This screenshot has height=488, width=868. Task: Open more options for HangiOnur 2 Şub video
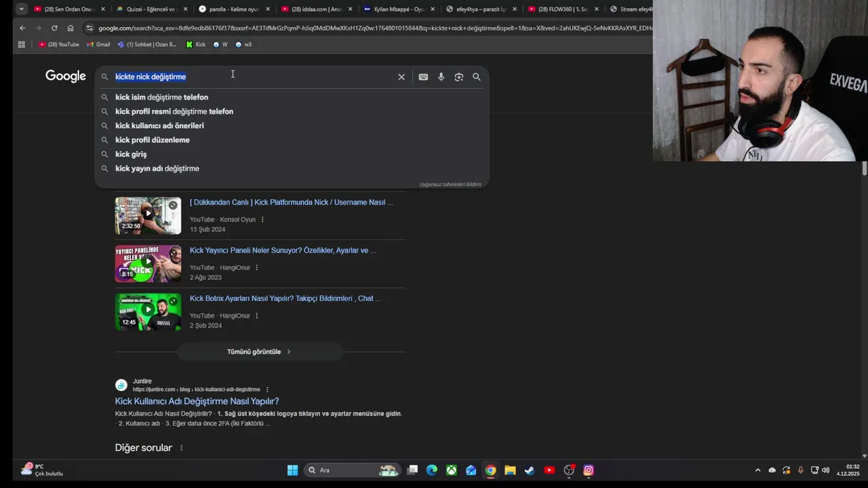(256, 316)
